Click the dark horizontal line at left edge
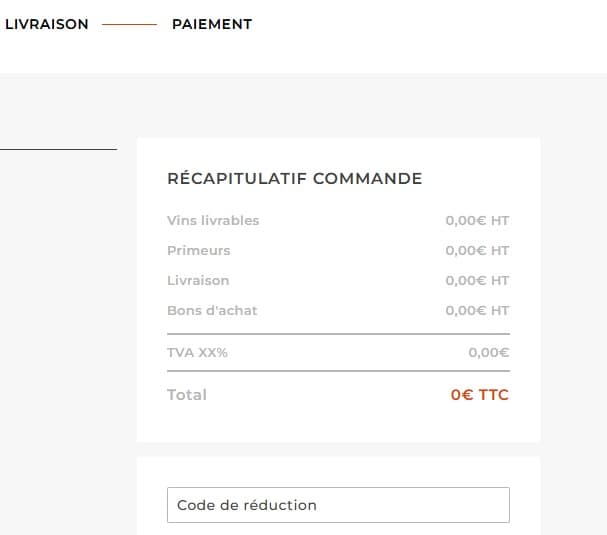The image size is (607, 535). point(58,149)
